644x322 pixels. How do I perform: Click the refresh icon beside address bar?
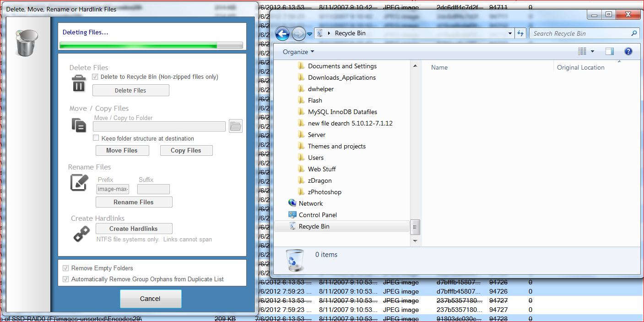click(x=520, y=33)
